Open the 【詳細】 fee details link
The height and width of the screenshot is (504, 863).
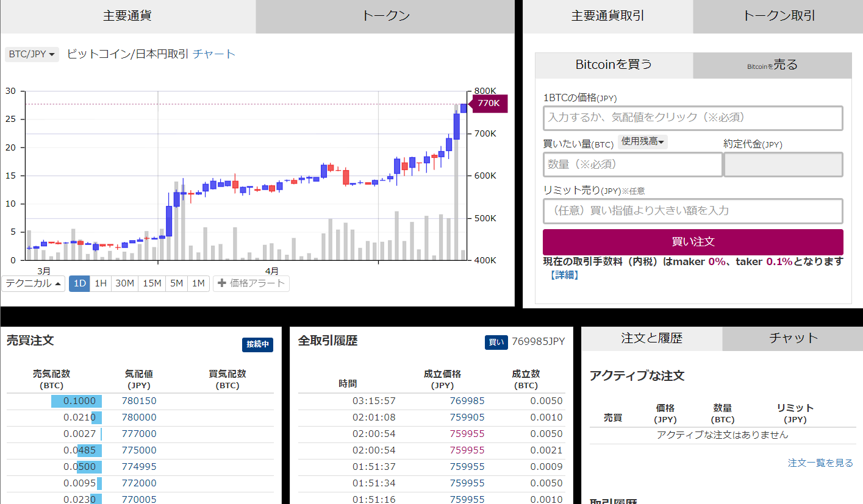pyautogui.click(x=564, y=275)
